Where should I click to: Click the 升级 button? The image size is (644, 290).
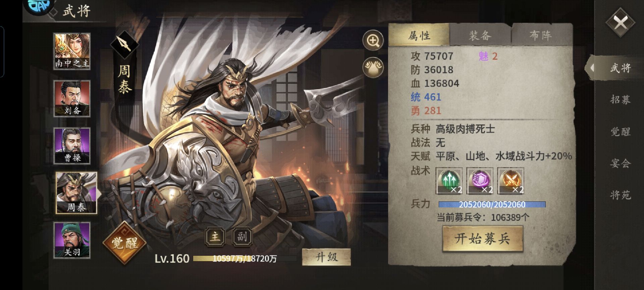[326, 257]
